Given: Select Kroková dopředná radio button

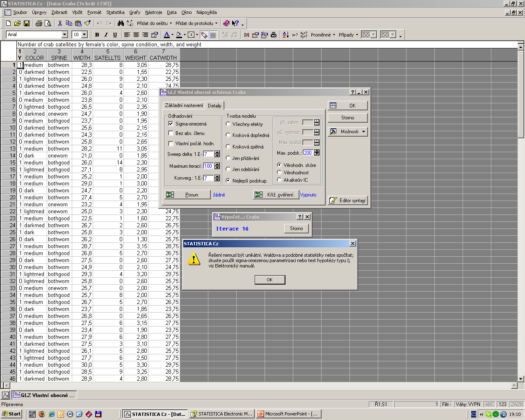Looking at the screenshot, I should click(x=228, y=135).
